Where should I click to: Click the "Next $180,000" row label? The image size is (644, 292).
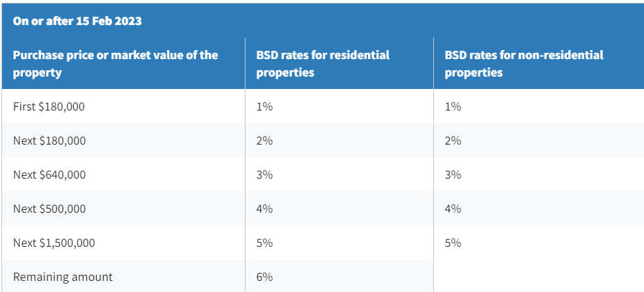click(49, 140)
